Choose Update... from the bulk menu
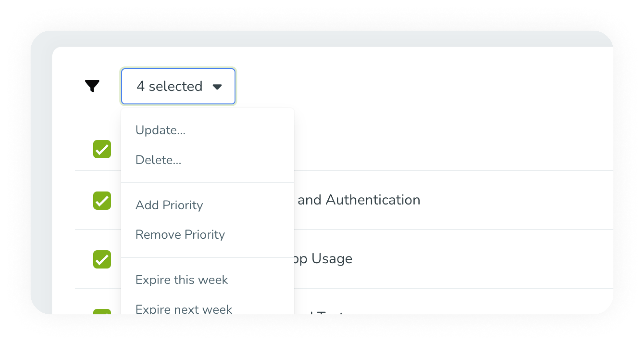644x345 pixels. (160, 130)
